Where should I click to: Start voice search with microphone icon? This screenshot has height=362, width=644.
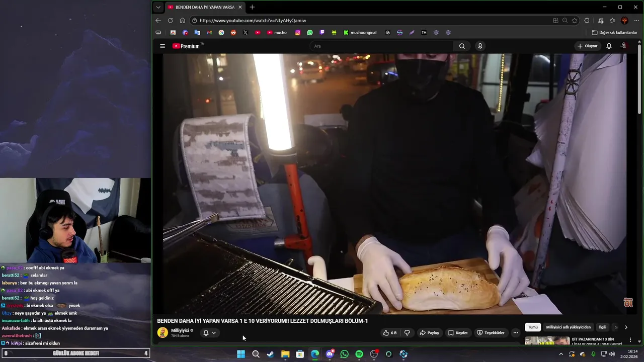pyautogui.click(x=480, y=46)
